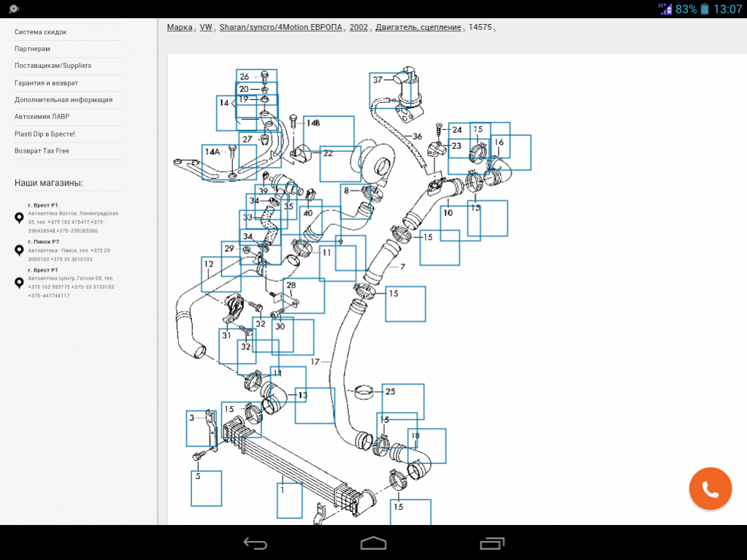Tap the map pin for Пинск Р7
747x560 pixels.
coord(19,250)
